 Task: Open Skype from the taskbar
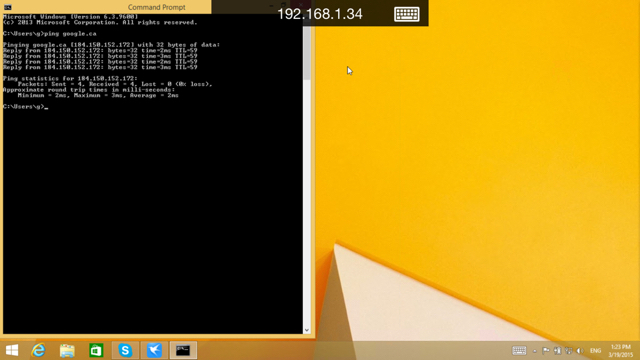(x=125, y=350)
